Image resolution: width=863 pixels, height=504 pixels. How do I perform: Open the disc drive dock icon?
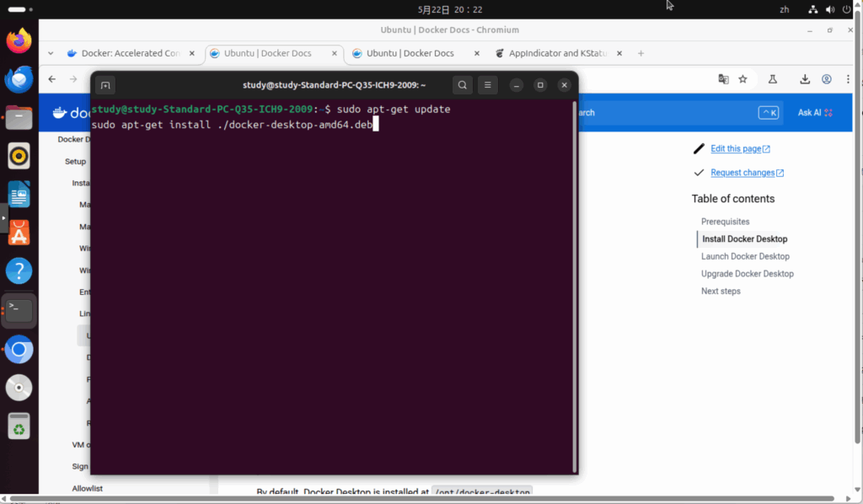(19, 388)
